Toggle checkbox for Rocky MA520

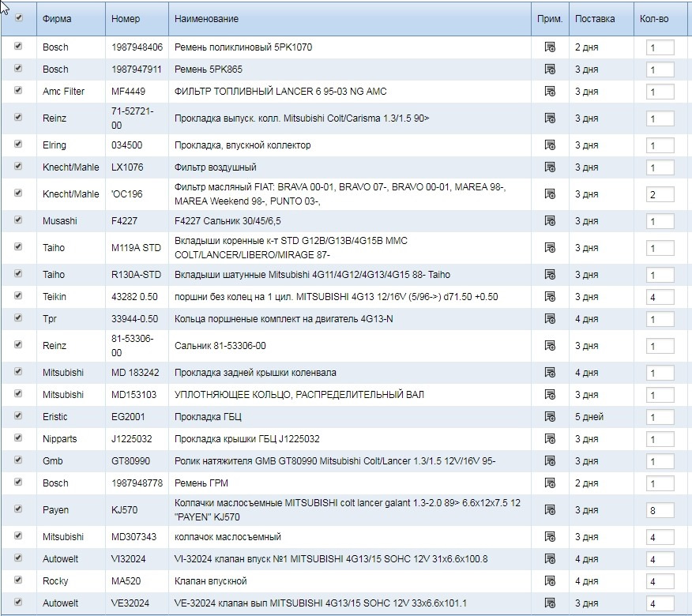tap(18, 580)
